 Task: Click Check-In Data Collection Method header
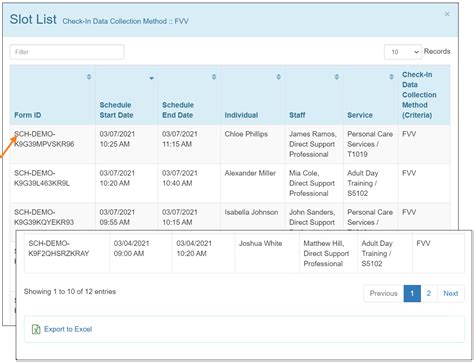[419, 95]
